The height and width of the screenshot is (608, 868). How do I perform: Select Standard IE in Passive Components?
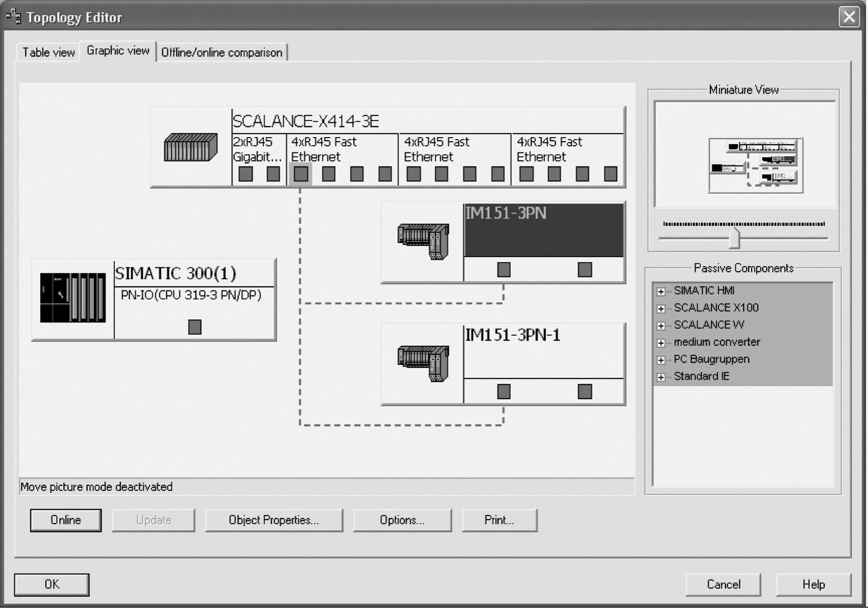(702, 376)
